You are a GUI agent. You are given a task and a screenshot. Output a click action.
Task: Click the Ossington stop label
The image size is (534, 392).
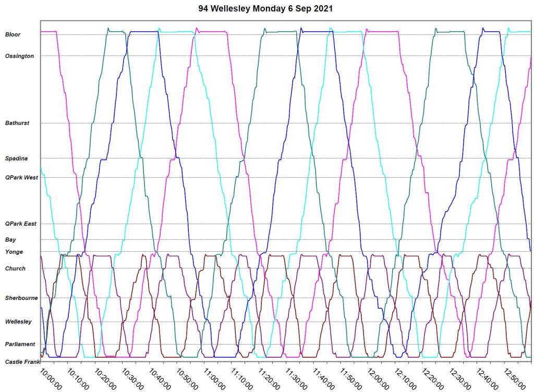pyautogui.click(x=19, y=56)
